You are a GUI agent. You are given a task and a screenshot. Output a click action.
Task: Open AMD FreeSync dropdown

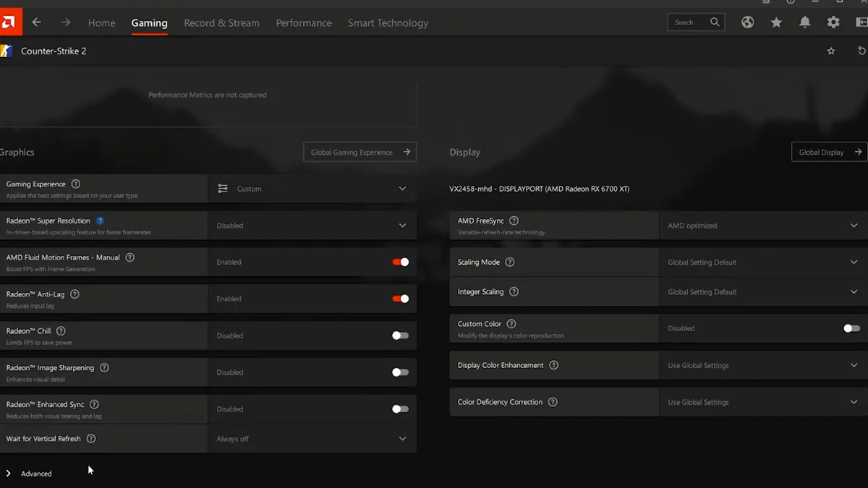[763, 226]
